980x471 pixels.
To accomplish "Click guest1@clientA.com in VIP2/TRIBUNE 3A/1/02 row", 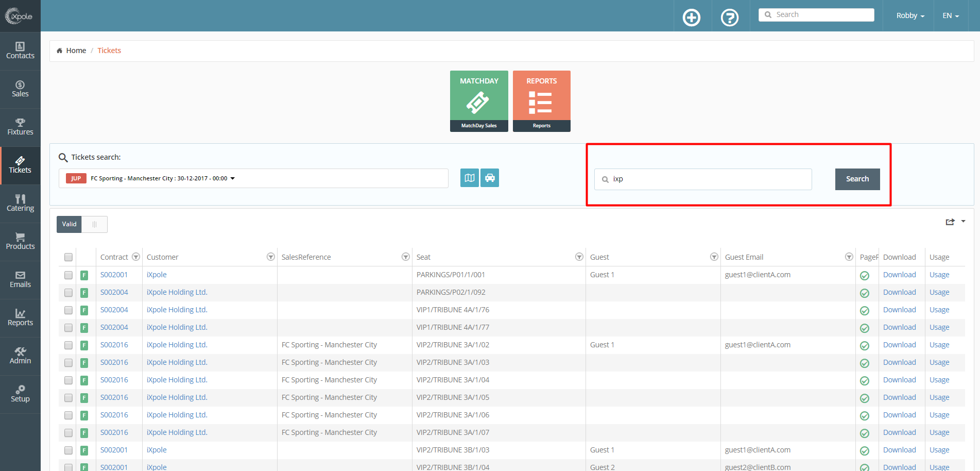I will (758, 345).
